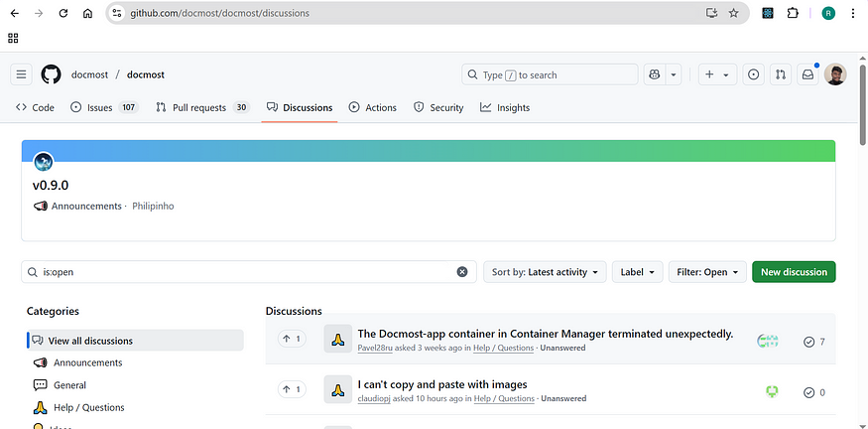Upvote the copy and paste images discussion
The image size is (868, 429).
(x=292, y=389)
